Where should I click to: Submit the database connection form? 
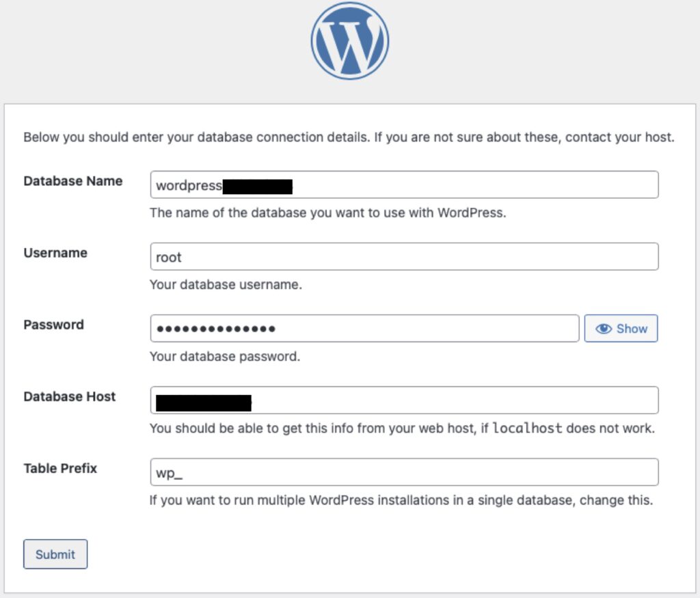(55, 554)
